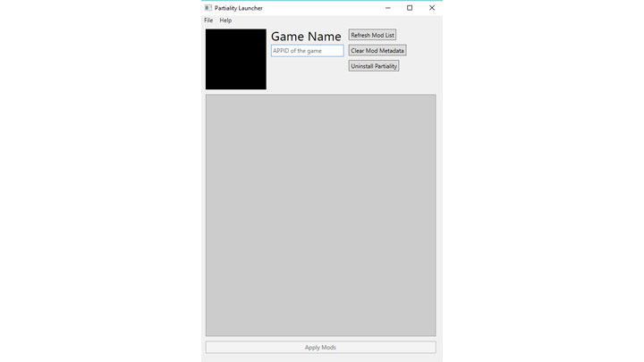Click the Uninstall Partiality button
644x362 pixels.
point(374,66)
